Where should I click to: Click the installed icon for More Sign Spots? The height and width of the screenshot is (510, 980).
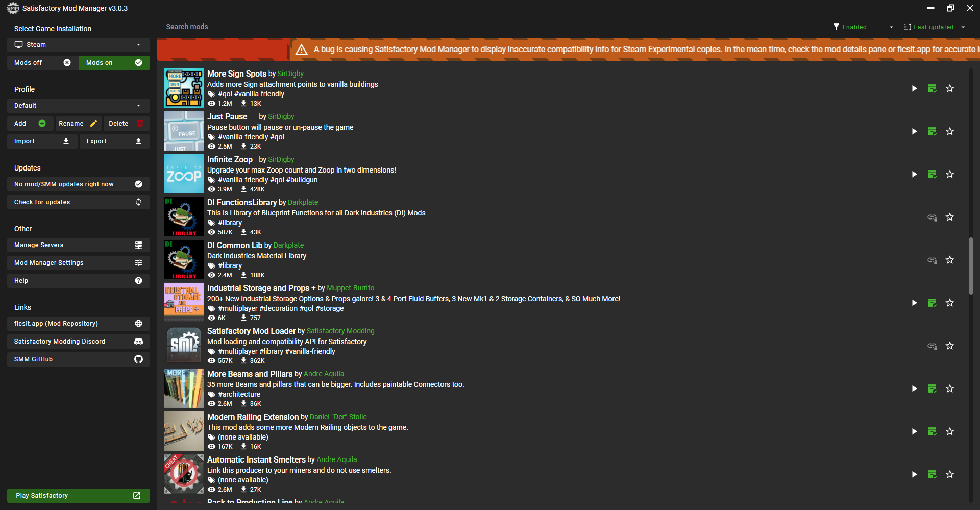coord(932,88)
